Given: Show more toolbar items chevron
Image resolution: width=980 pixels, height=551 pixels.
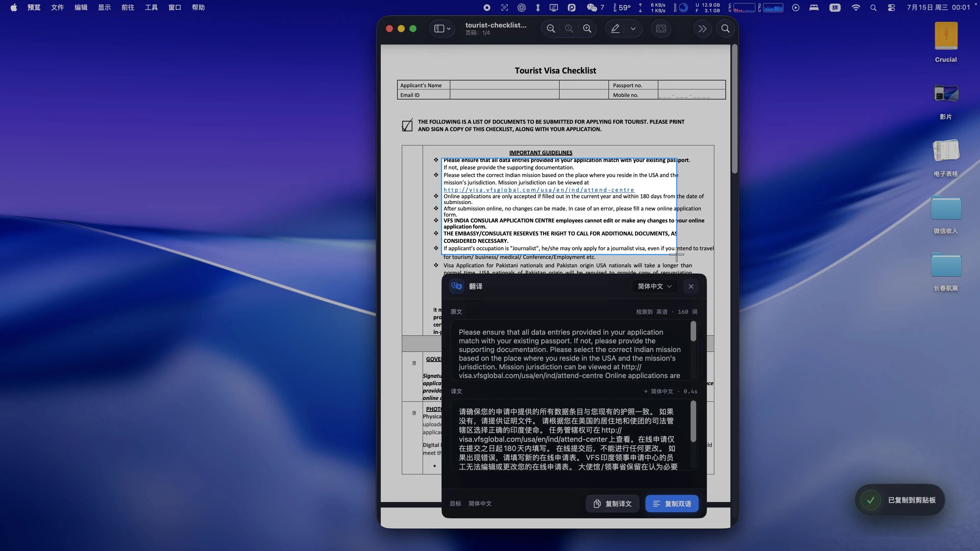Looking at the screenshot, I should click(702, 29).
